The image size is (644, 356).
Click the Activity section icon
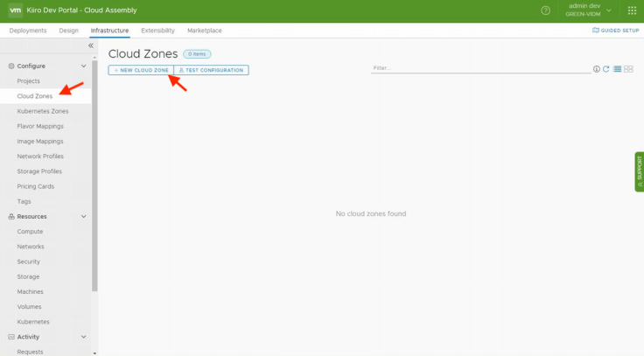point(11,337)
